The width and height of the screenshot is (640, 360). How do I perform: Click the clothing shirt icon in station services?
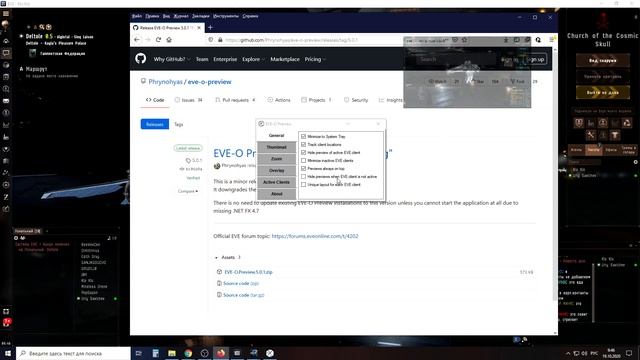615,135
